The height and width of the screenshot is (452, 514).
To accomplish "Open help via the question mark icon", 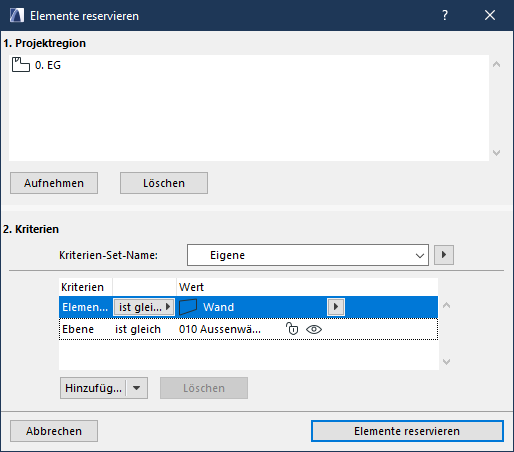I will tap(445, 15).
